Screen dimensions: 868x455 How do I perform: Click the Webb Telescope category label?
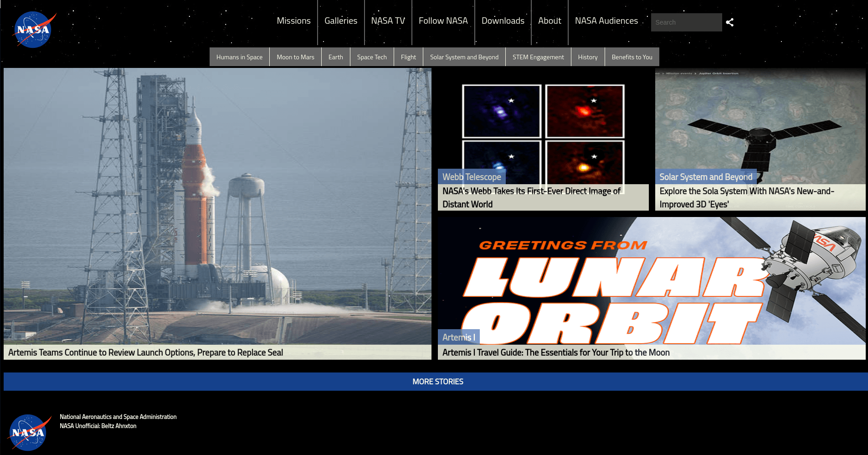point(472,177)
